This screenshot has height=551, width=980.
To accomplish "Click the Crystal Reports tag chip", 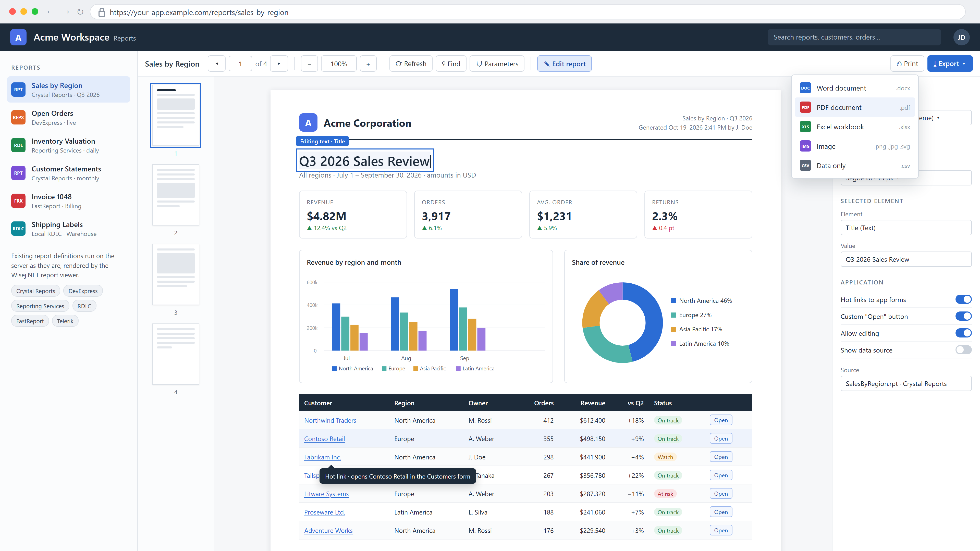I will [x=35, y=291].
